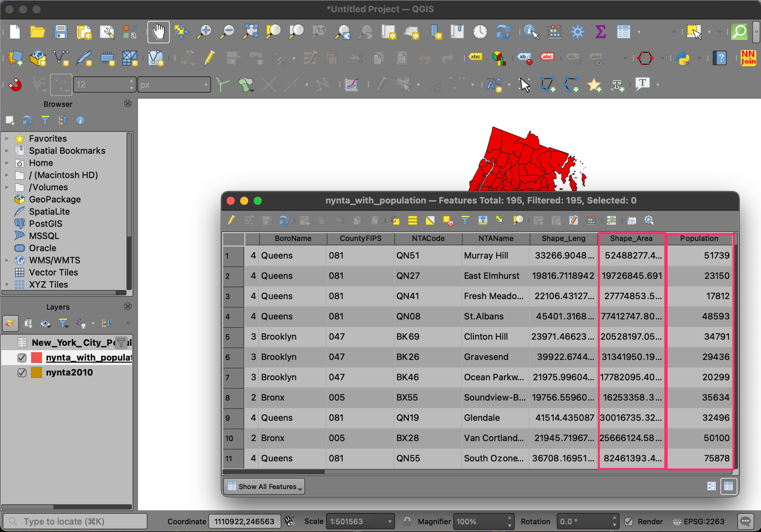The image size is (761, 532).
Task: Expand Spatial Bookmarks in Browser
Action: (x=6, y=151)
